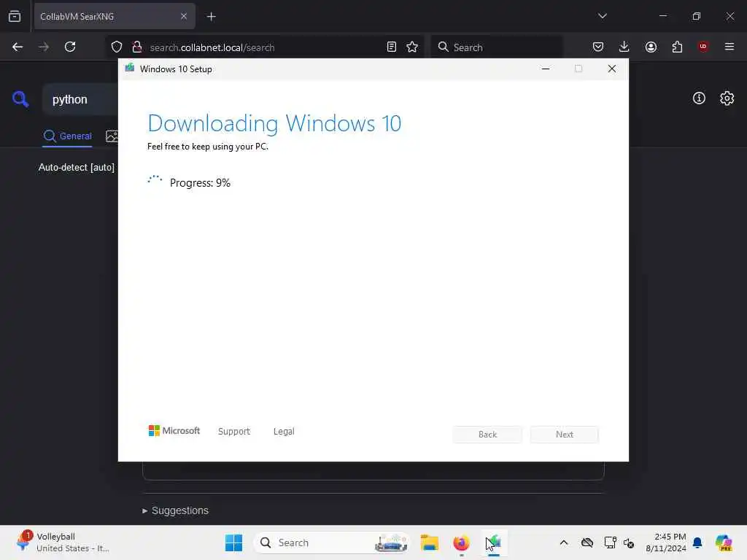Open the Firefox account icon
Viewport: 747px width, 560px height.
[x=651, y=47]
